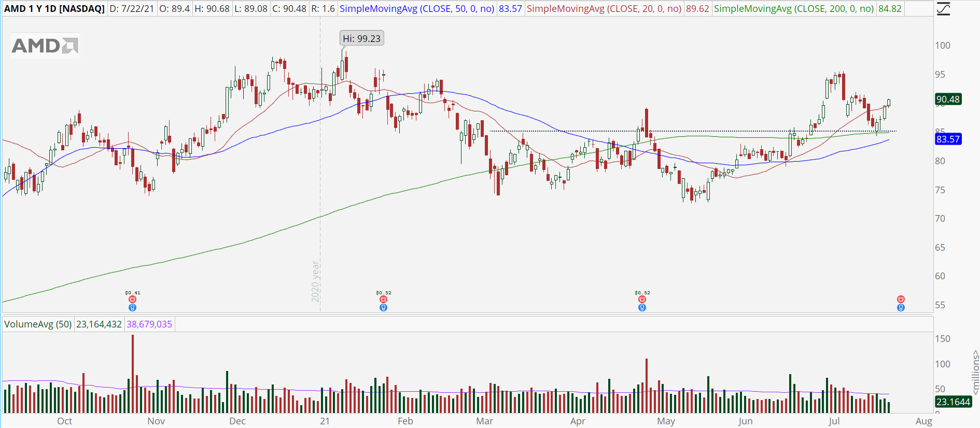This screenshot has width=980, height=428.
Task: Click the Dec label on time axis
Action: [x=237, y=421]
